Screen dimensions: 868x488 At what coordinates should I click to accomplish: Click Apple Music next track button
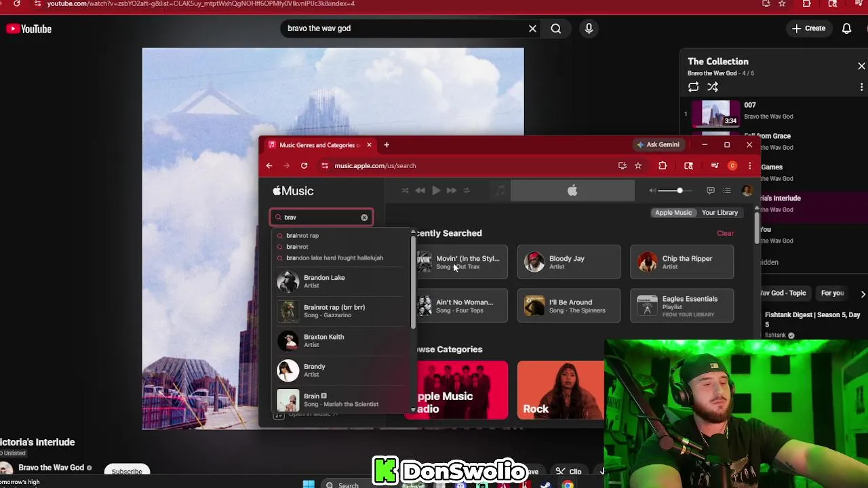pos(451,190)
